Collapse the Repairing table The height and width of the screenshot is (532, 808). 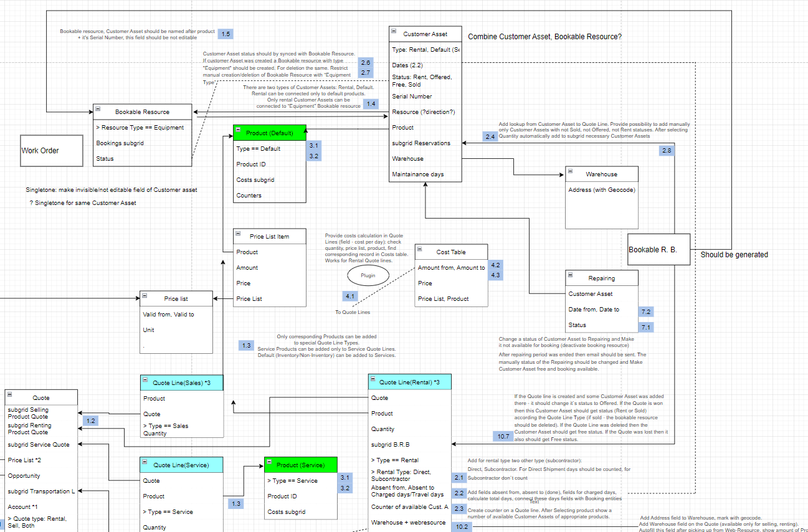click(x=570, y=275)
